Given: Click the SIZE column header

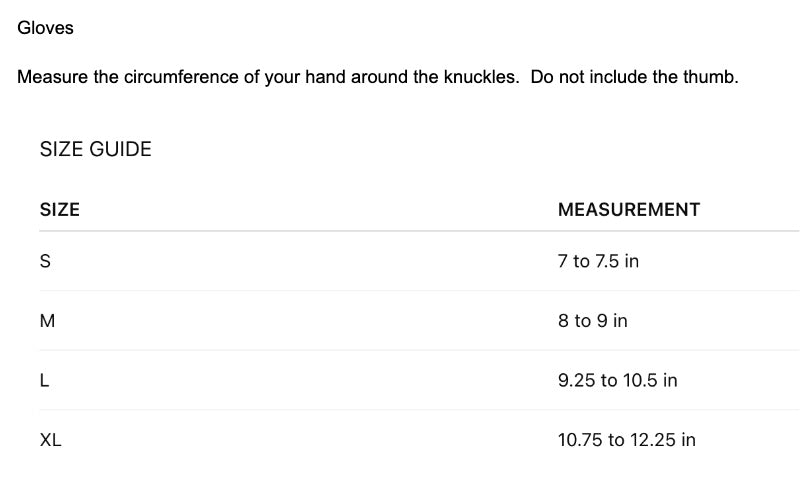Looking at the screenshot, I should 60,210.
